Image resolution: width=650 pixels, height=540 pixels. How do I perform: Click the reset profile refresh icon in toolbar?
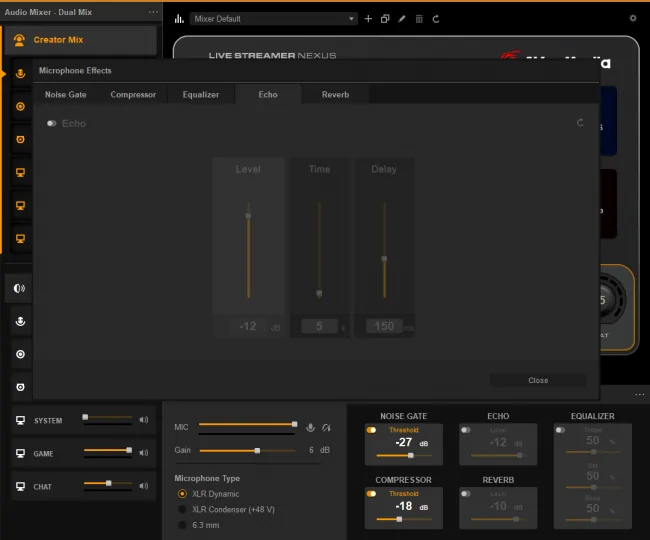point(436,19)
